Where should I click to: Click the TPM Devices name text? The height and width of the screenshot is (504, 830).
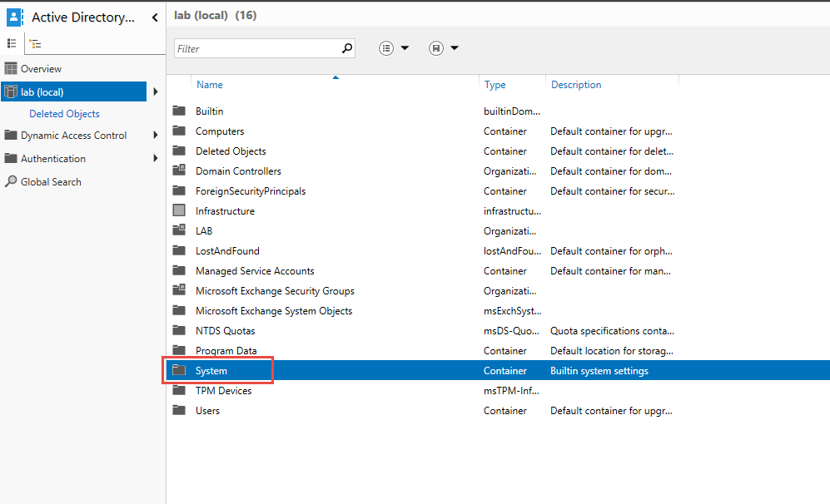click(223, 391)
